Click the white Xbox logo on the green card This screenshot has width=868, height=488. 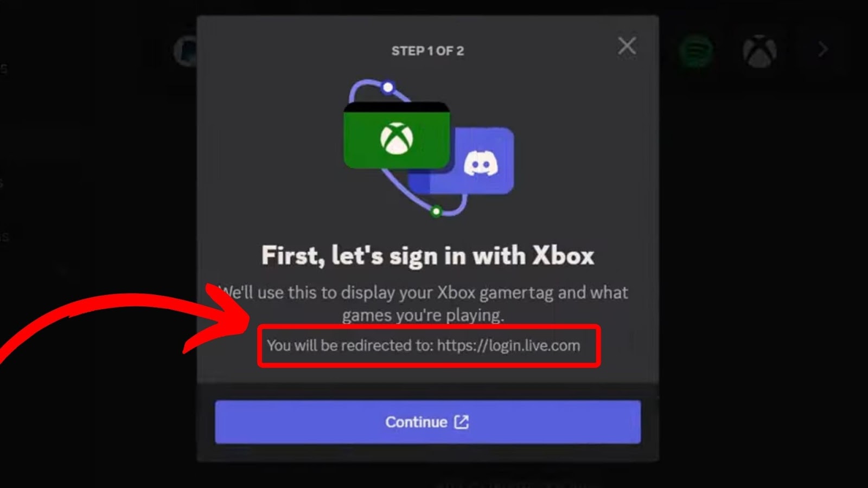click(x=397, y=138)
